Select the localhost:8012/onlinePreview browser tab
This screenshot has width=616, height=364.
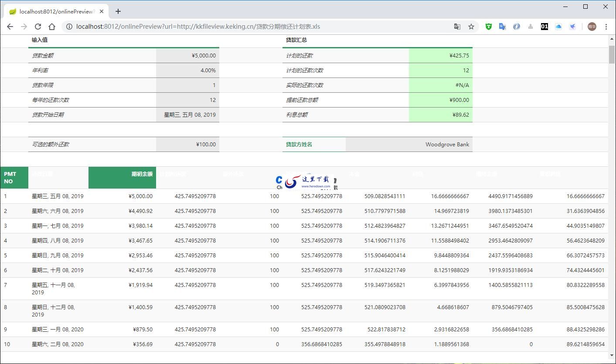click(x=57, y=11)
